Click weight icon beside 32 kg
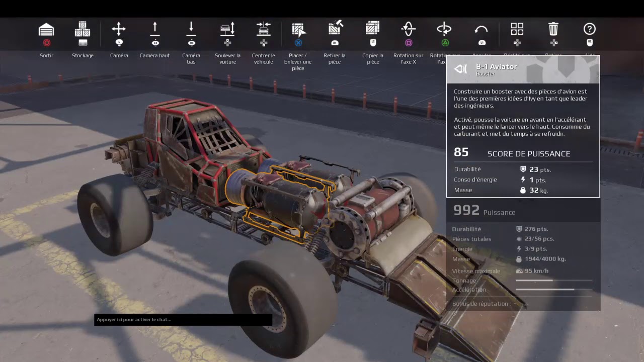The image size is (644, 362). point(523,190)
